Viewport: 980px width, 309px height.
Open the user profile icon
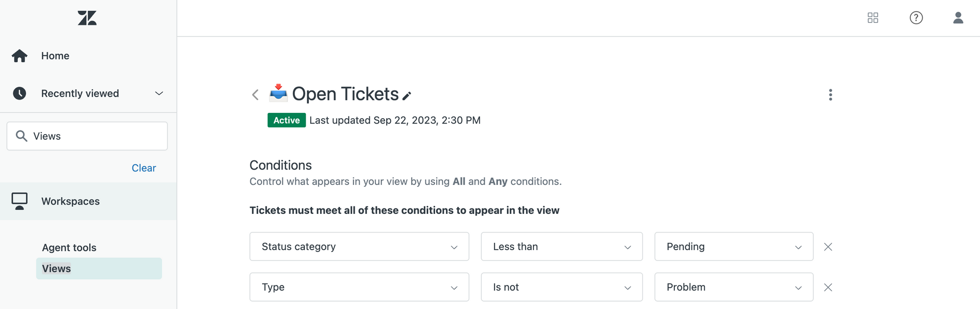(x=958, y=18)
